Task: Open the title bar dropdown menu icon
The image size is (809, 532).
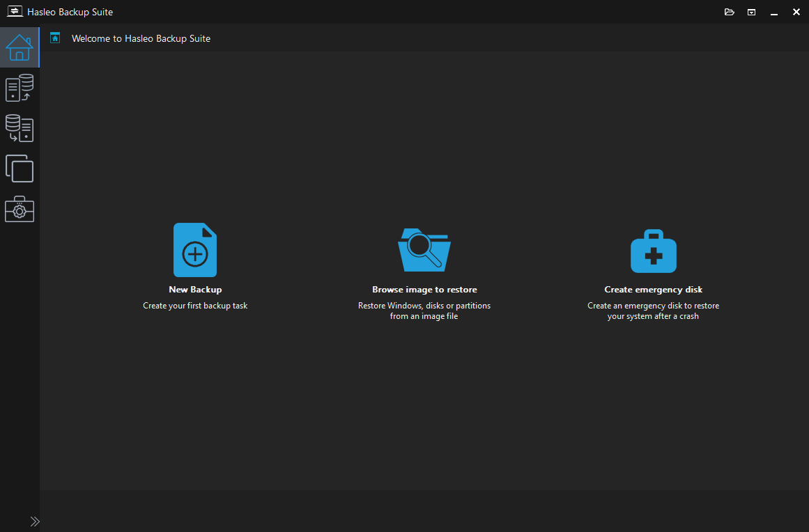Action: (x=751, y=12)
